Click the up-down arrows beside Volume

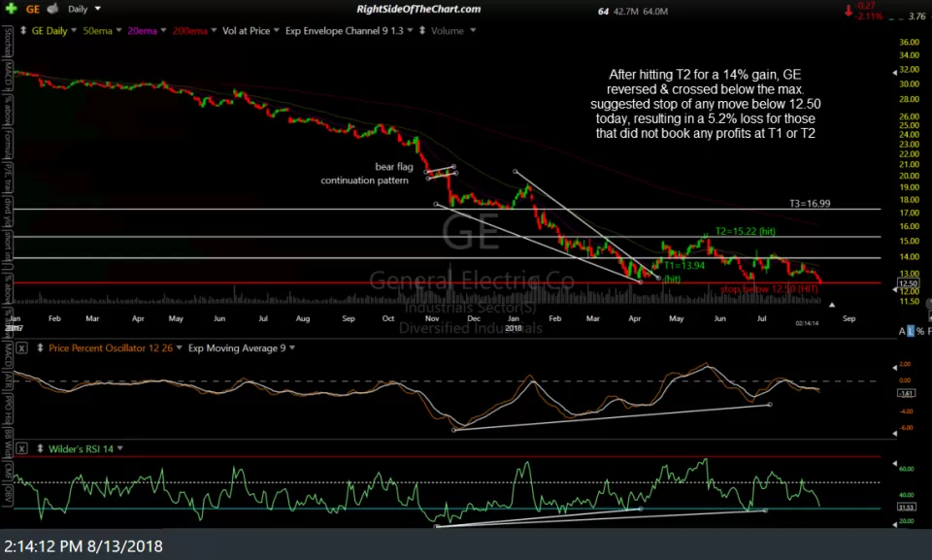(x=422, y=30)
